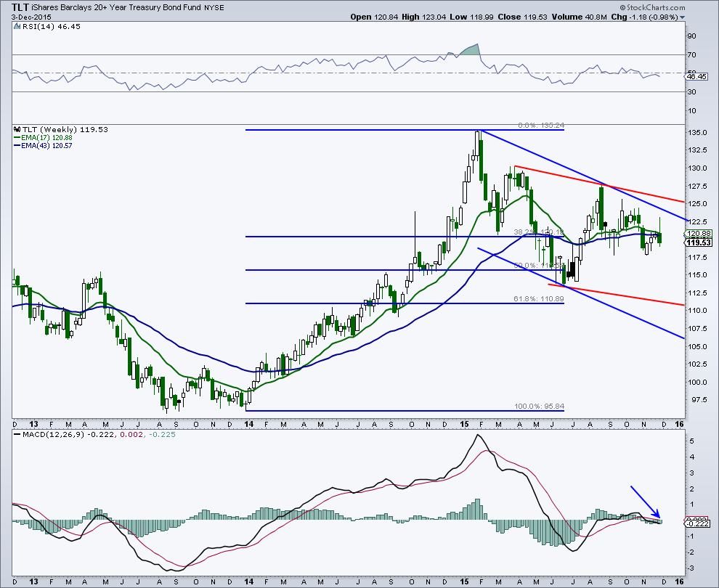The image size is (719, 588).
Task: Click the 5 level on the MACD axis
Action: [691, 441]
